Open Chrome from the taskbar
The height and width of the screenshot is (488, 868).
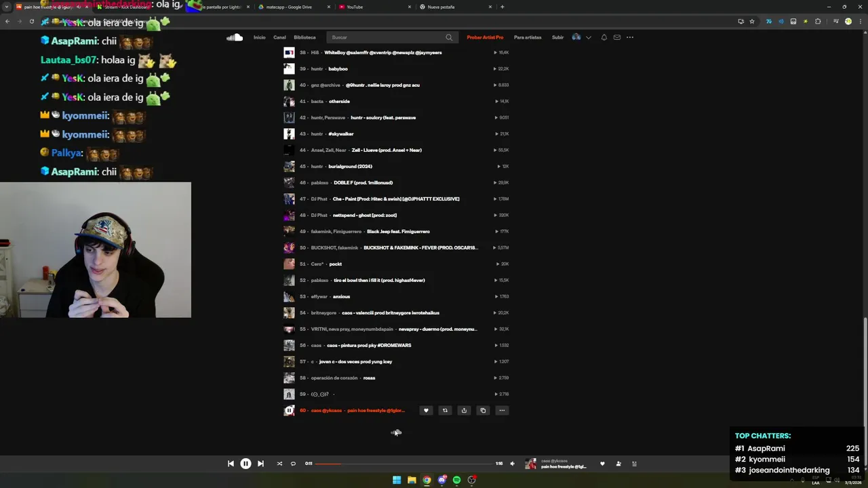(427, 480)
